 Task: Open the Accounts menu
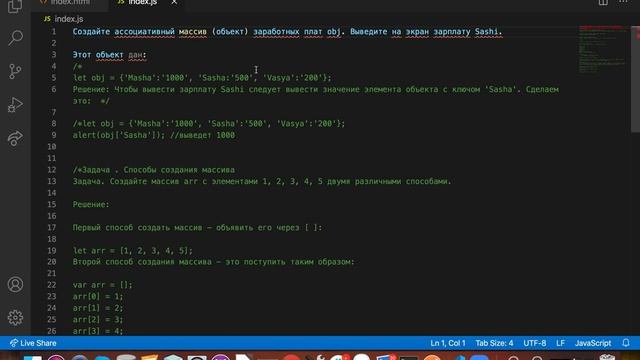[x=15, y=284]
